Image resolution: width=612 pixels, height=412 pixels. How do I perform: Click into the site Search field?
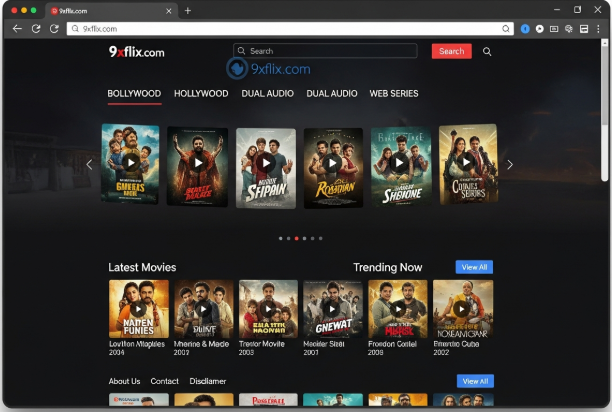pos(325,51)
